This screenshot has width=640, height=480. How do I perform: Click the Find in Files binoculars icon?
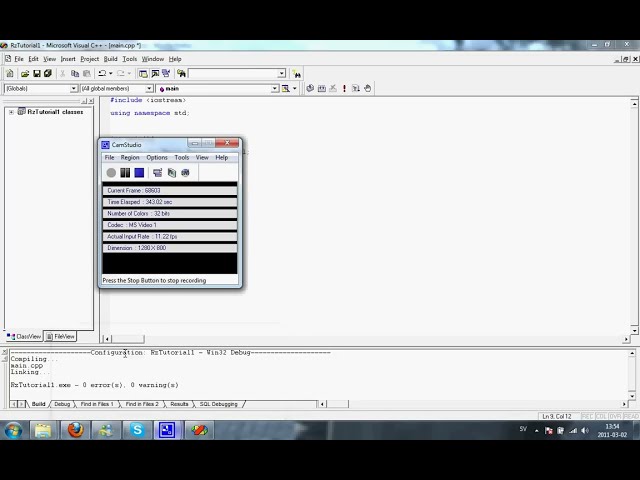click(x=181, y=73)
